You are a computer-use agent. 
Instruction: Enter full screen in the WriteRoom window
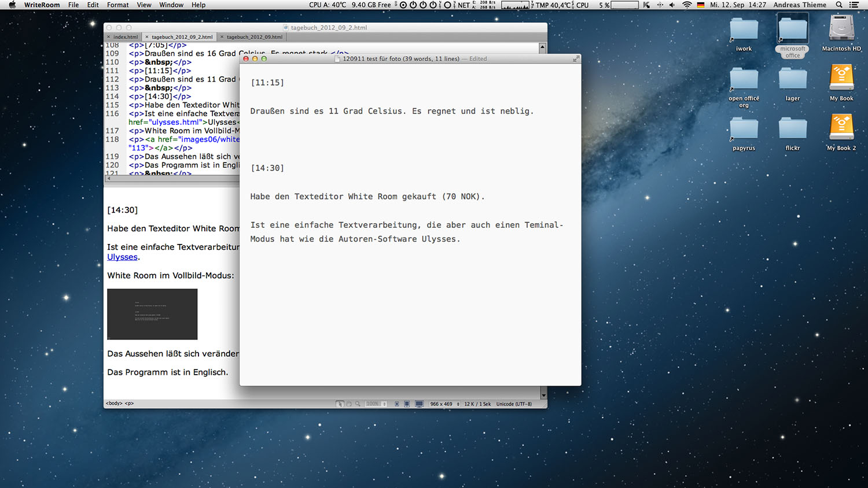point(576,58)
